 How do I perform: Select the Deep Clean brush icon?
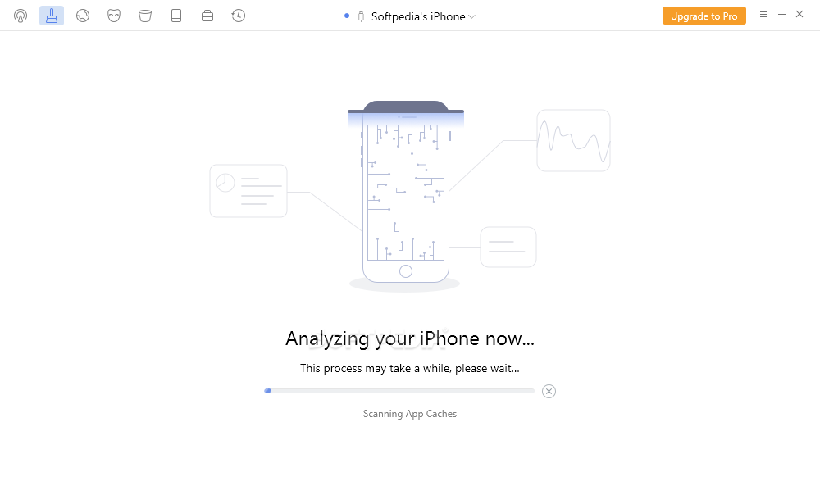(51, 16)
